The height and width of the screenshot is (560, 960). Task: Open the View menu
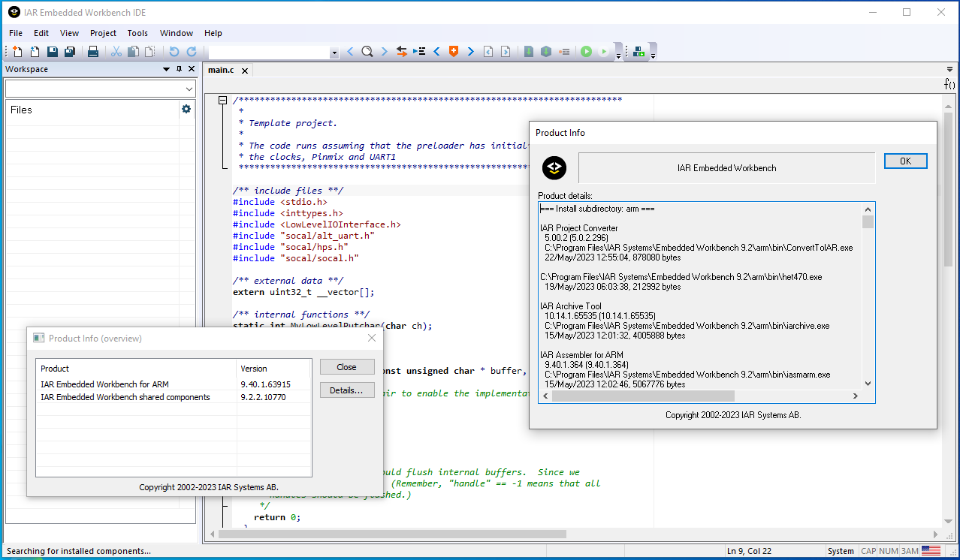(x=69, y=33)
